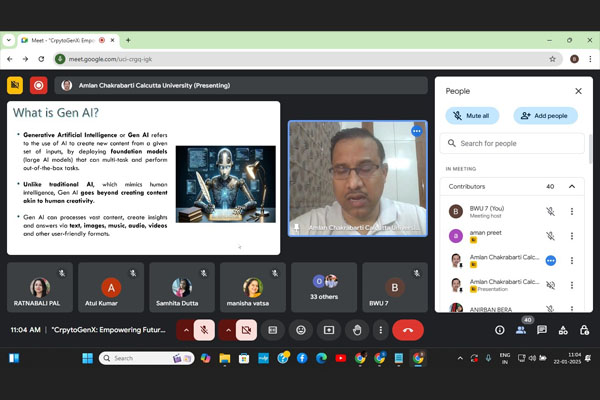This screenshot has width=600, height=400.
Task: Click the Mute all button
Action: tap(476, 115)
